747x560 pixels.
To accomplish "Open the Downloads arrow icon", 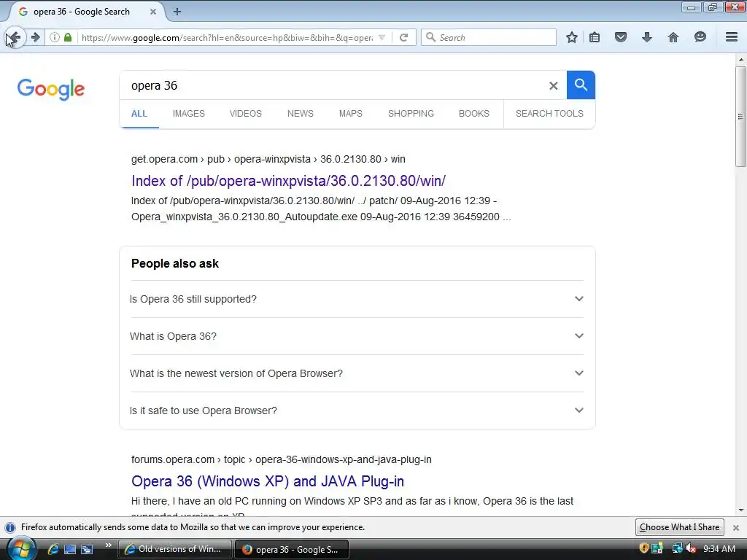I will pyautogui.click(x=646, y=37).
